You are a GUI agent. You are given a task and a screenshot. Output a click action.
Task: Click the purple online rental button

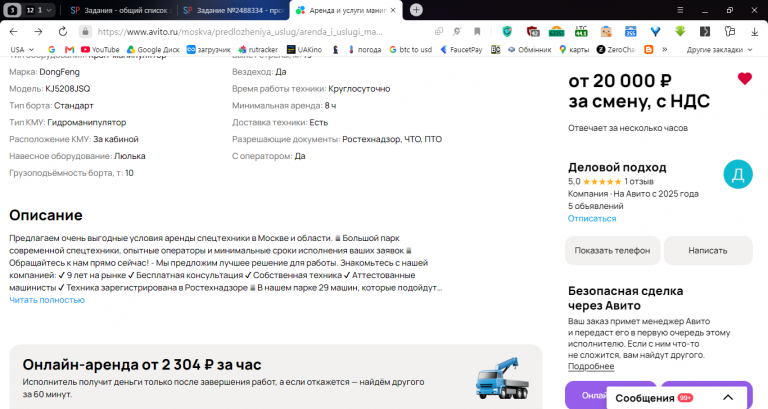(587, 395)
